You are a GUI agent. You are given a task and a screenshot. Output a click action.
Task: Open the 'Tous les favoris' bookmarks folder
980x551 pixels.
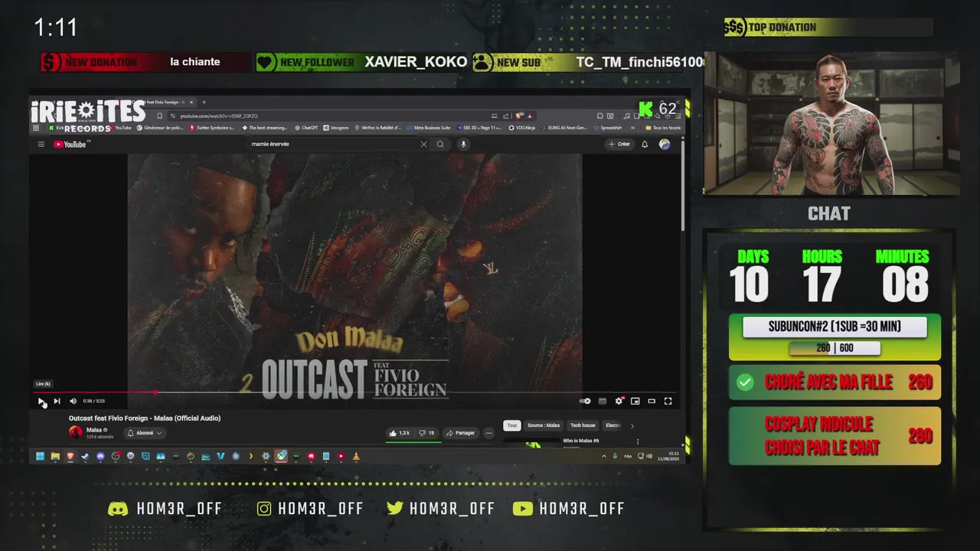point(663,128)
